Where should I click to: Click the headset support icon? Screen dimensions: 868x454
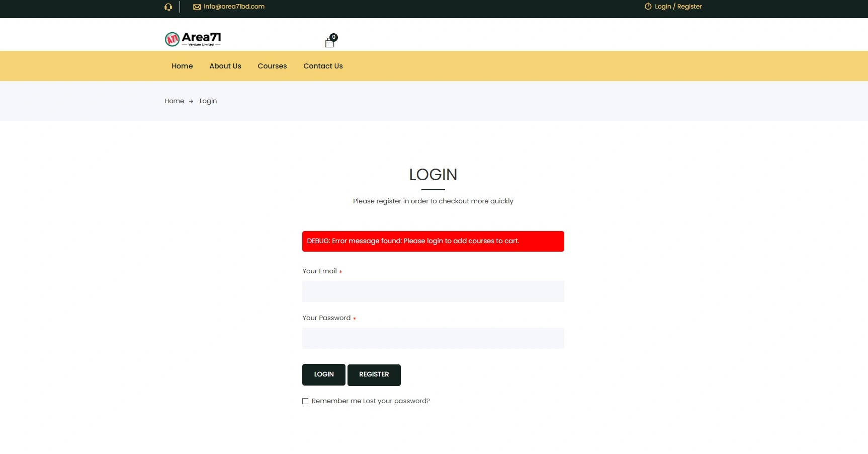pyautogui.click(x=168, y=7)
